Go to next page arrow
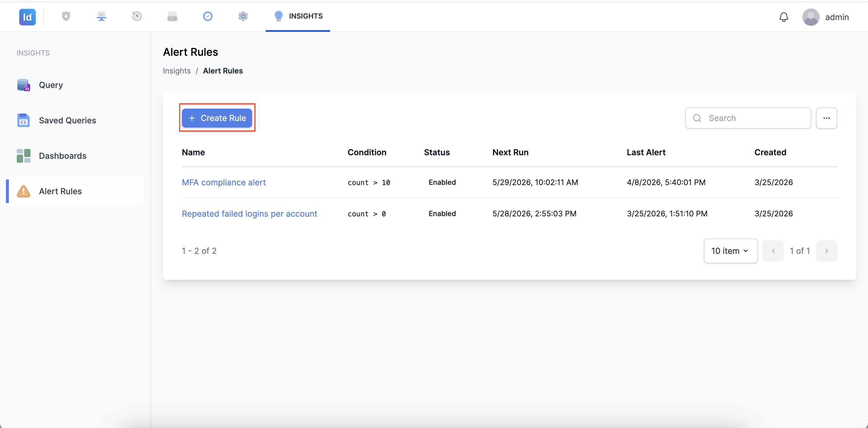 point(827,251)
